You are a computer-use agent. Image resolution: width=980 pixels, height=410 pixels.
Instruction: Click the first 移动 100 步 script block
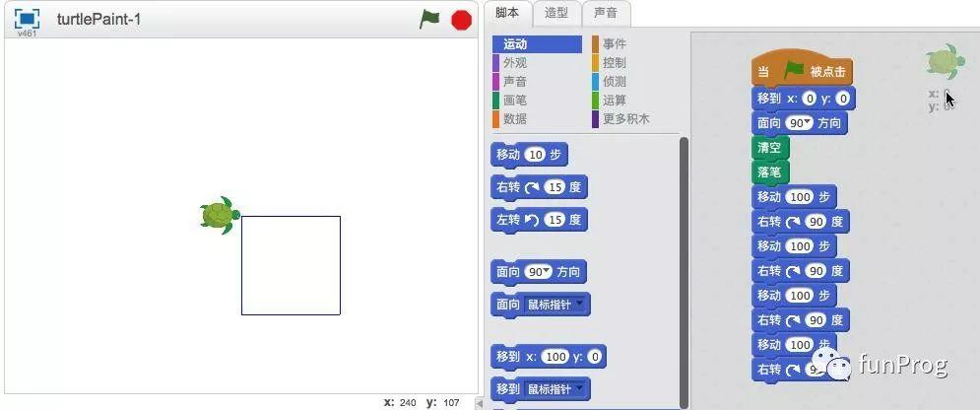pos(795,197)
